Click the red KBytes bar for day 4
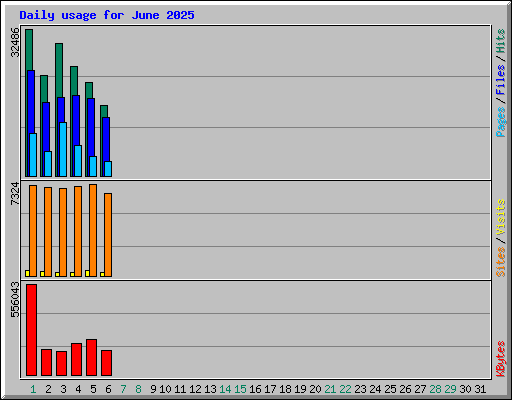 click(76, 359)
